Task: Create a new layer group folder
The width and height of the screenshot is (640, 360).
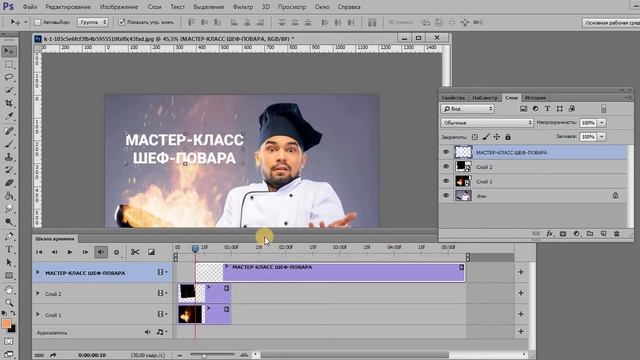Action: pos(590,233)
